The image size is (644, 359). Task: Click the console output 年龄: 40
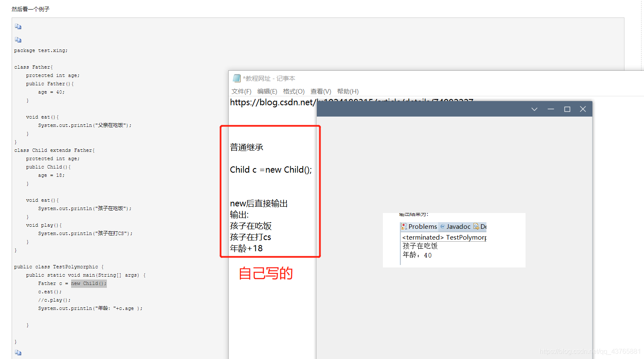pyautogui.click(x=417, y=255)
